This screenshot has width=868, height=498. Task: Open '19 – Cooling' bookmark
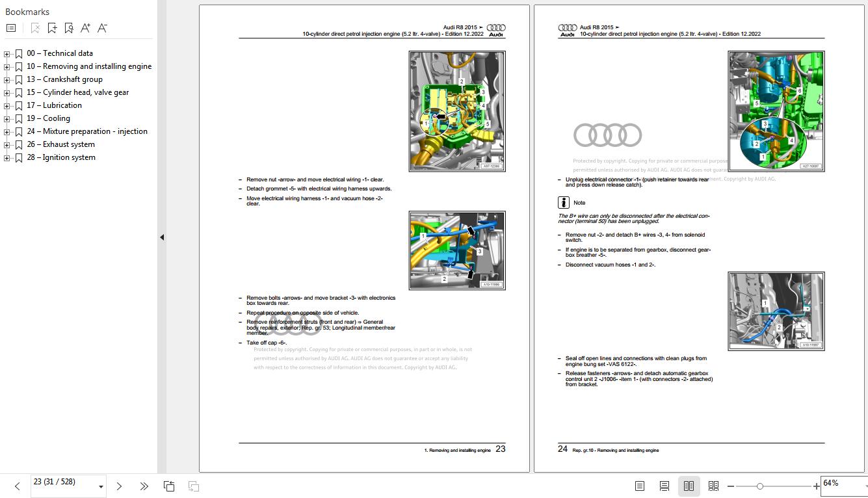pyautogui.click(x=48, y=118)
